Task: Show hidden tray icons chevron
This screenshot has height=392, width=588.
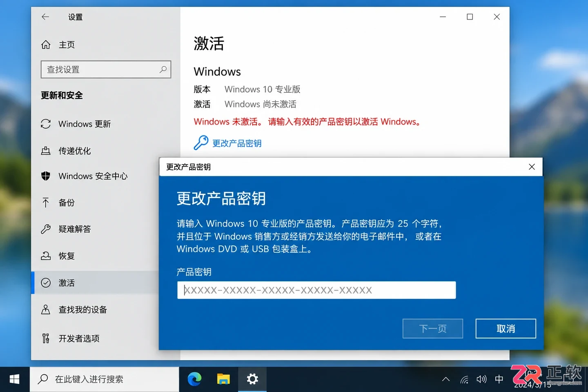Action: [446, 379]
